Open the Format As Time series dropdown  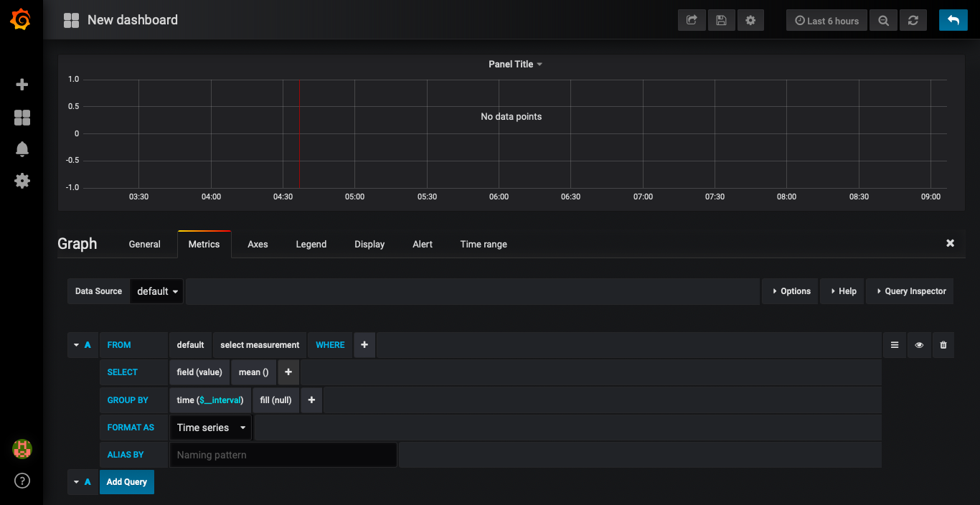[211, 428]
